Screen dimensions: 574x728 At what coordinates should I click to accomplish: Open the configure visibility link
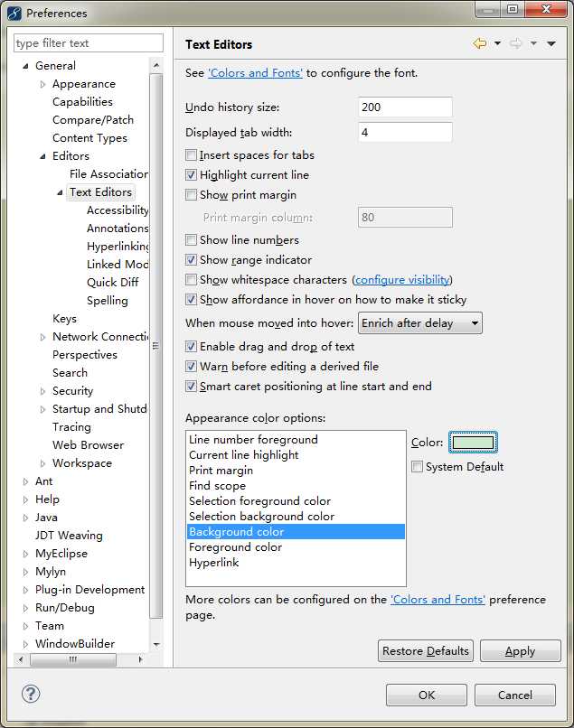[402, 279]
